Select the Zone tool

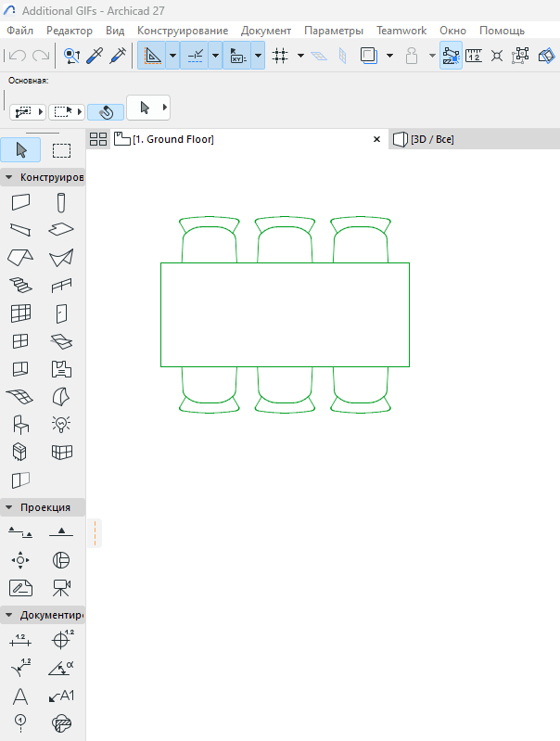pos(61,369)
